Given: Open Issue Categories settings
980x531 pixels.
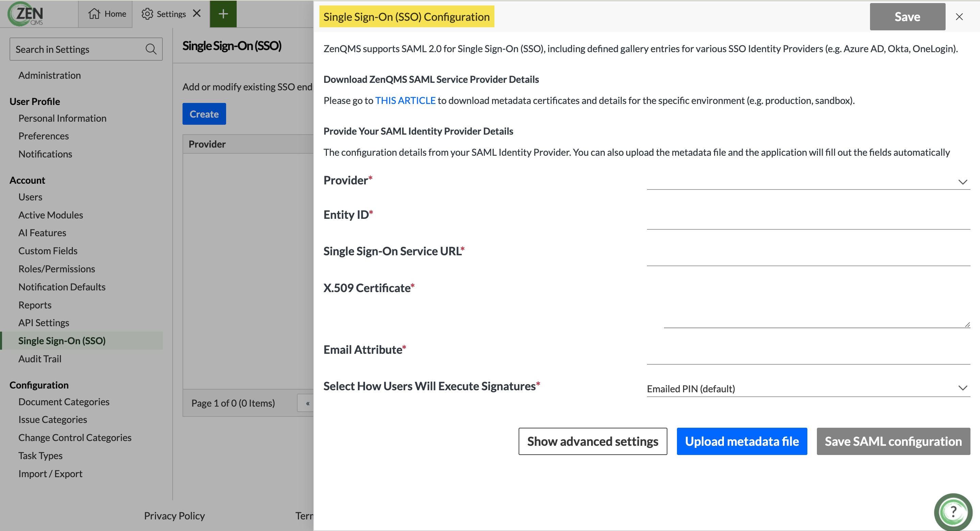Looking at the screenshot, I should (x=53, y=420).
